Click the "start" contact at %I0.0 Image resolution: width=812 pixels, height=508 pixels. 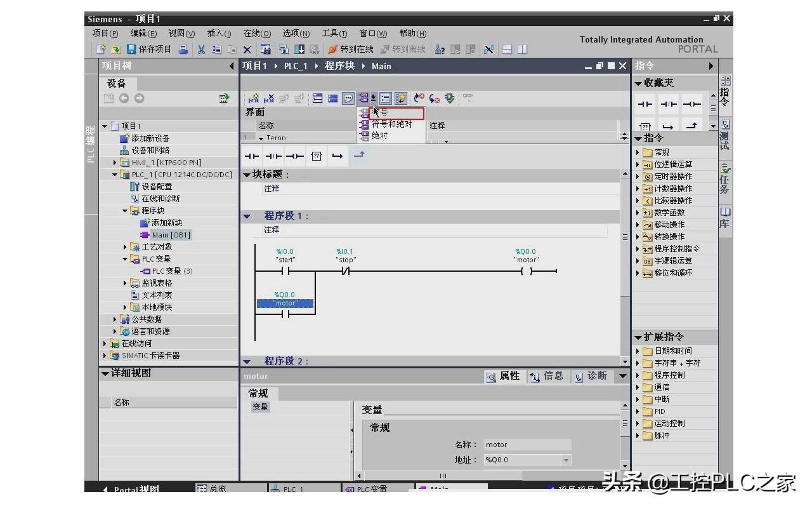(285, 271)
